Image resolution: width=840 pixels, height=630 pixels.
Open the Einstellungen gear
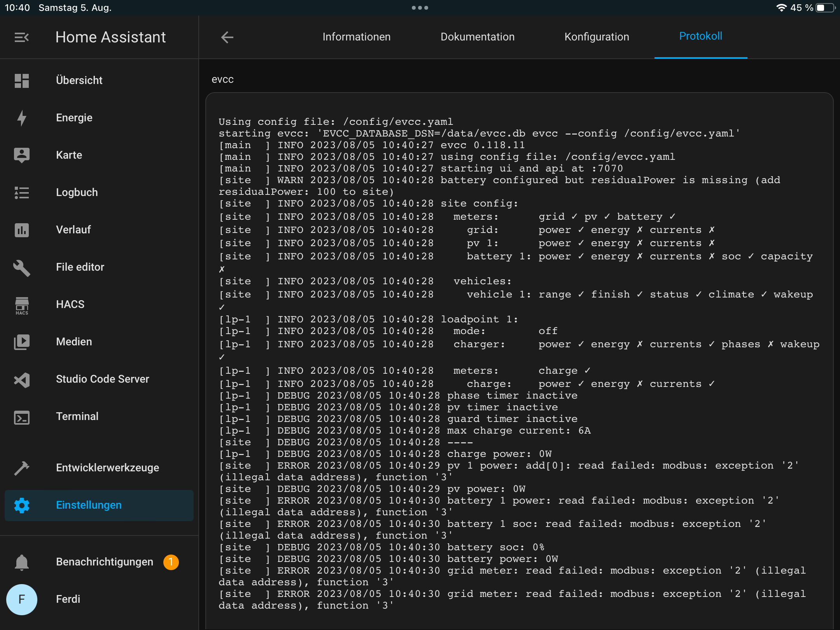pyautogui.click(x=89, y=505)
